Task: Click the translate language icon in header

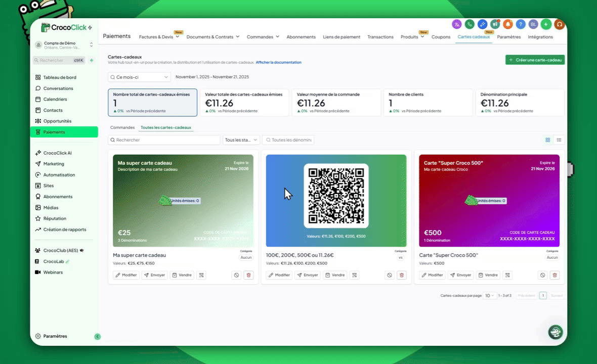Action: coord(457,24)
